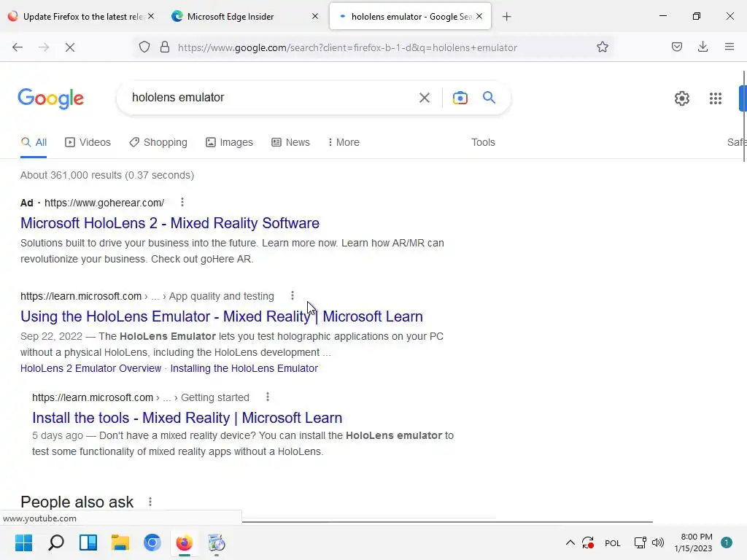This screenshot has width=747, height=560.
Task: Open Microsoft HoloLens 2 ad link
Action: point(170,223)
